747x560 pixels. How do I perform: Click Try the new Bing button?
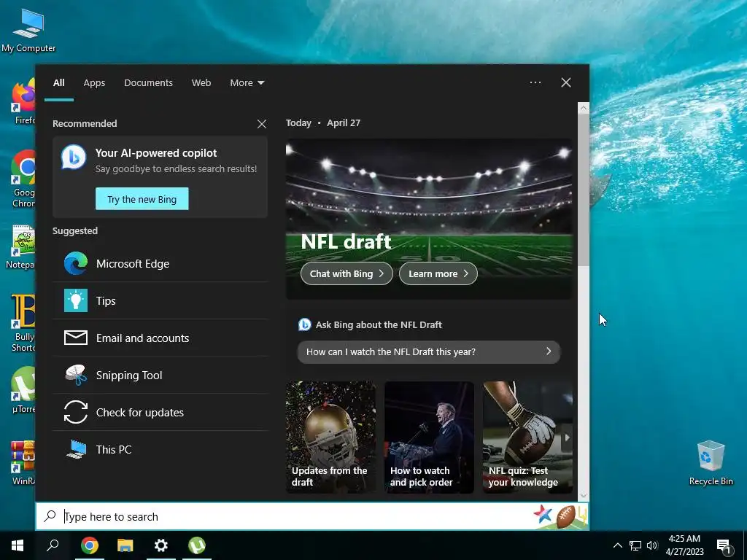click(142, 199)
